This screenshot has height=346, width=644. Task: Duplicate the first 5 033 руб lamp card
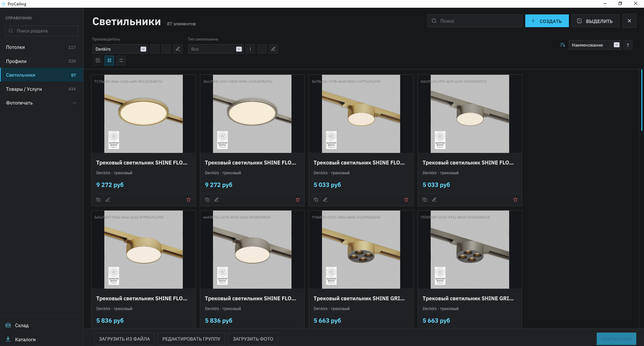click(316, 200)
